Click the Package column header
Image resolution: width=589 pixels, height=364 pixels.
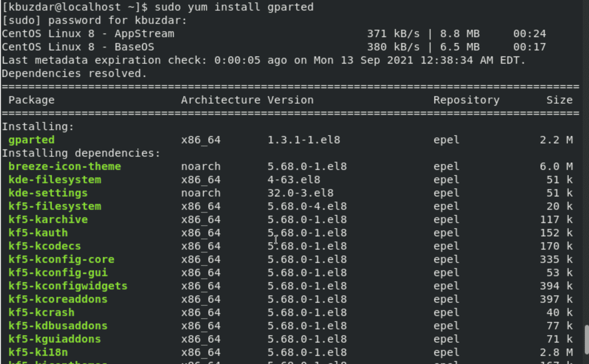coord(31,100)
